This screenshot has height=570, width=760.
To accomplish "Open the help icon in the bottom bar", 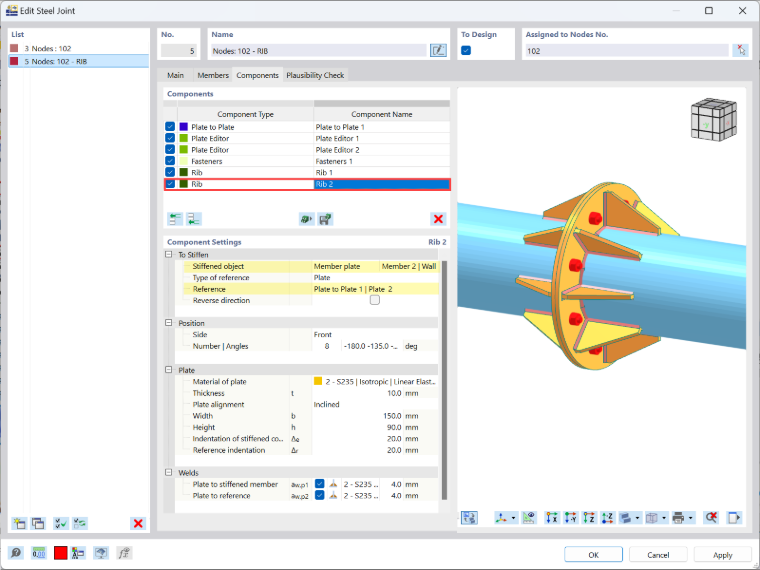I will [x=16, y=553].
